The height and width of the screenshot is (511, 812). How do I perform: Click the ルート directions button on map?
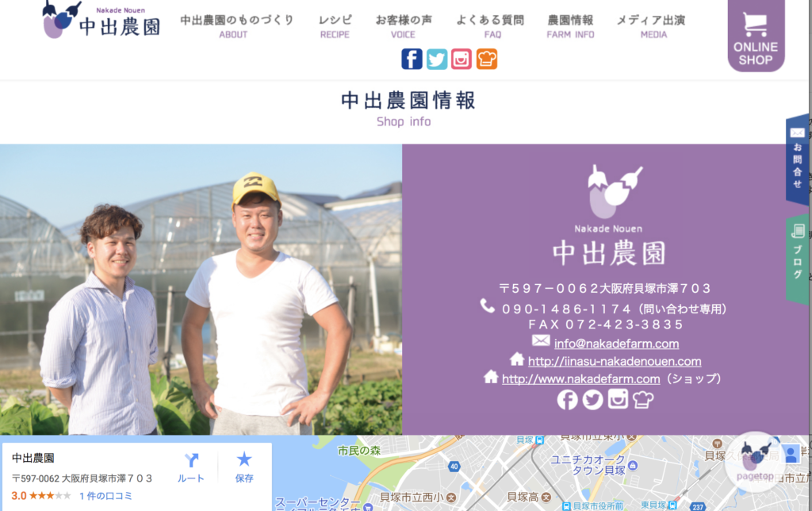(191, 468)
